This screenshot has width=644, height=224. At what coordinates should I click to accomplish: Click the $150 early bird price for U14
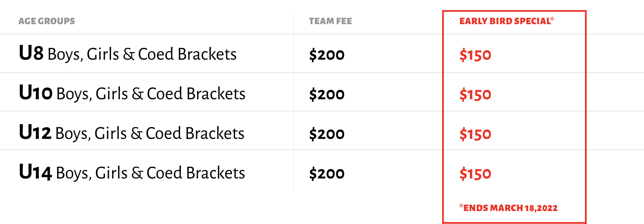(475, 174)
